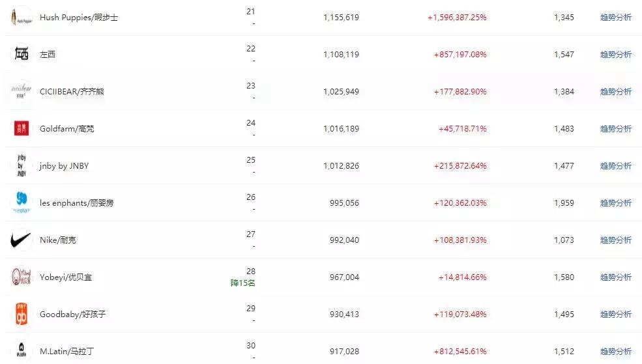Open 趋势分析 for 左西
Image resolution: width=642 pixels, height=364 pixels.
point(615,55)
